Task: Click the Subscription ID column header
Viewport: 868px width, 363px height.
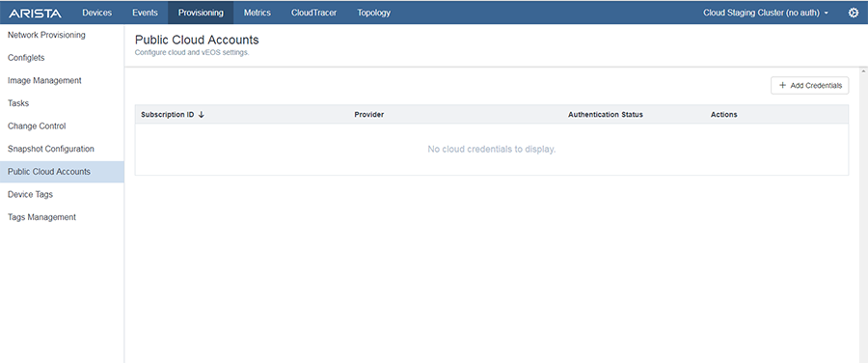Action: 167,115
